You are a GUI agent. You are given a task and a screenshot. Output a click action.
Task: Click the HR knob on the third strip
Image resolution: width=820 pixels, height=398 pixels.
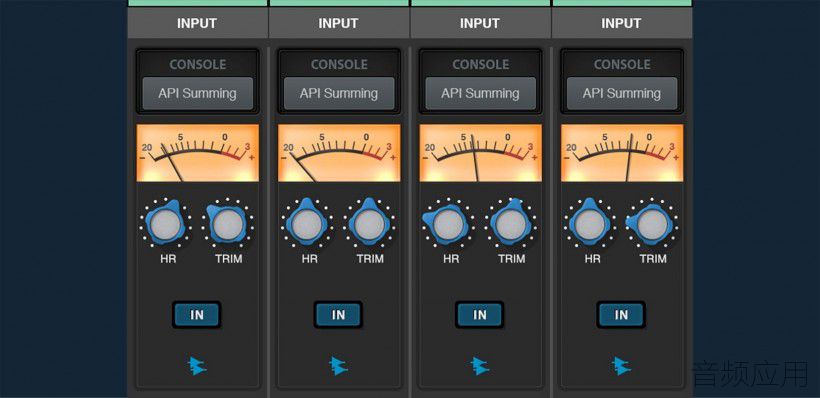pyautogui.click(x=448, y=224)
